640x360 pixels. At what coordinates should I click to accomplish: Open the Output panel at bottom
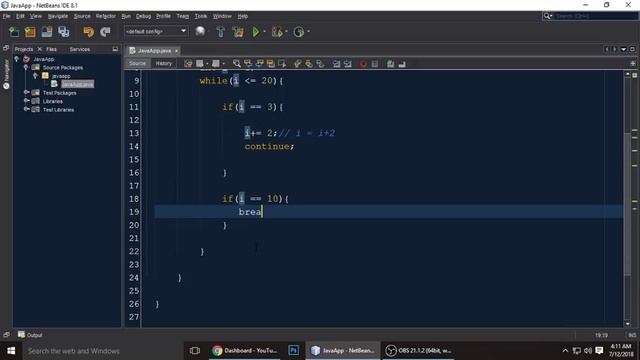click(30, 335)
